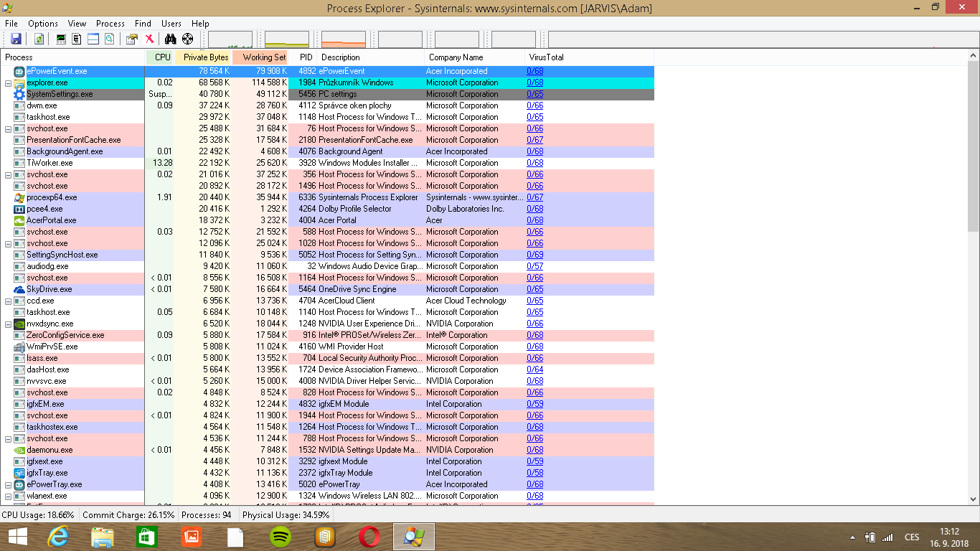
Task: Click the red X Kill Process icon
Action: 149,39
